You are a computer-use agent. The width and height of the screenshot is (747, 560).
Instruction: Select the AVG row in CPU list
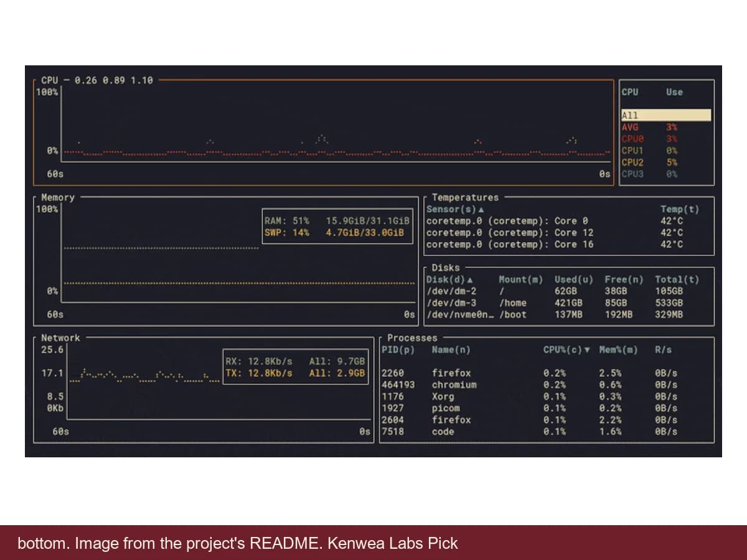(x=665, y=127)
